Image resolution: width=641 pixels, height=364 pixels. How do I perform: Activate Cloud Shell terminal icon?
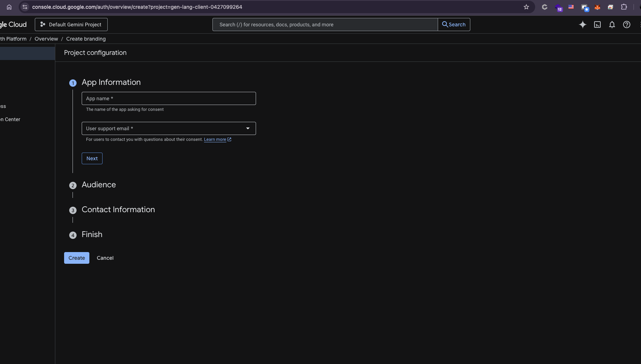[597, 25]
